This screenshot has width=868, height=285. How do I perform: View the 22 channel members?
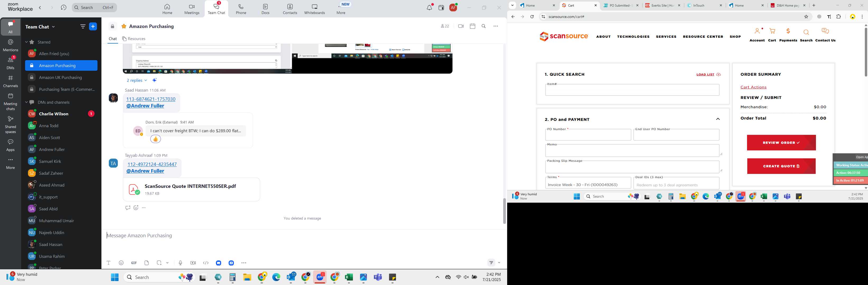click(445, 26)
